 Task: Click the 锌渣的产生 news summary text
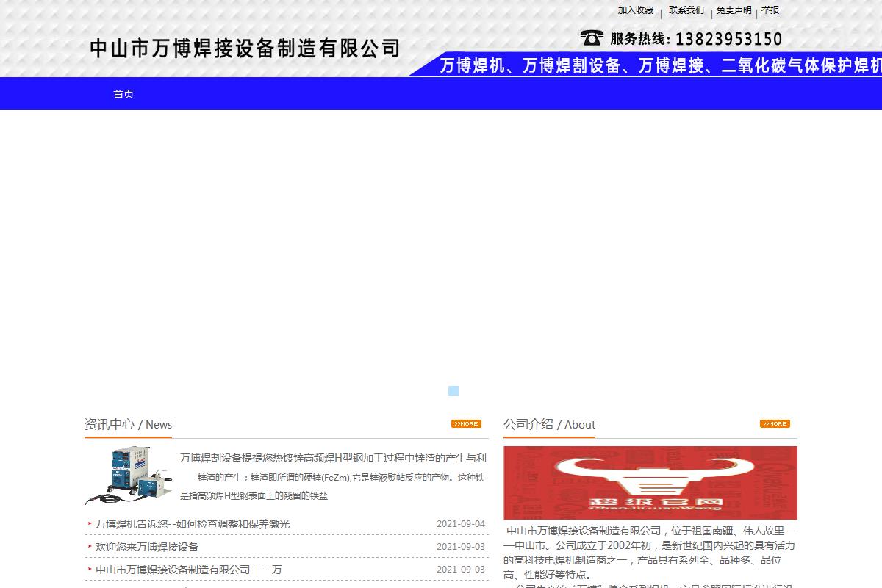pyautogui.click(x=332, y=487)
